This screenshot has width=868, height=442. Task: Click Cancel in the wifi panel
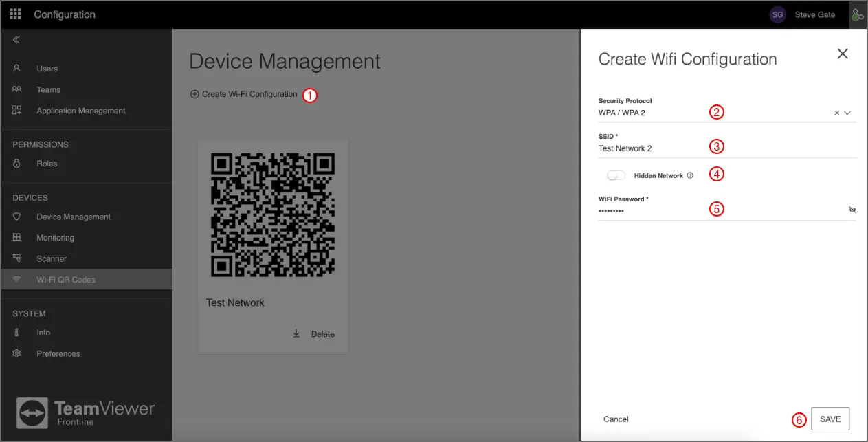(616, 419)
